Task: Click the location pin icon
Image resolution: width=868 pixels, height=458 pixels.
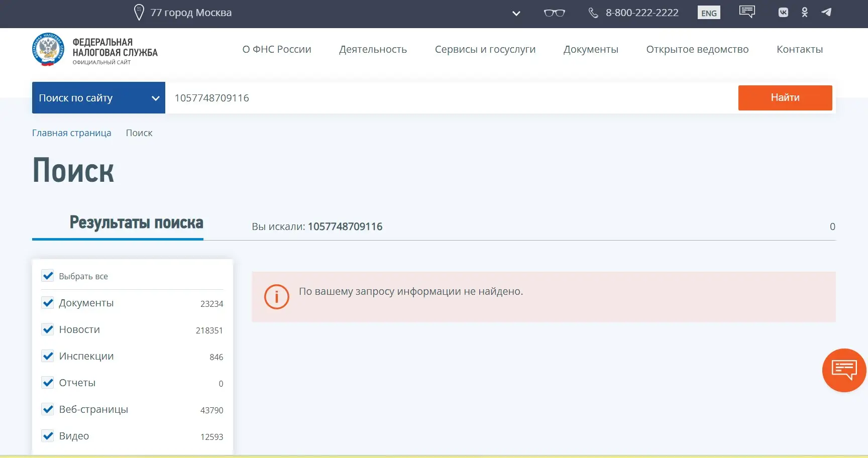Action: [x=139, y=13]
